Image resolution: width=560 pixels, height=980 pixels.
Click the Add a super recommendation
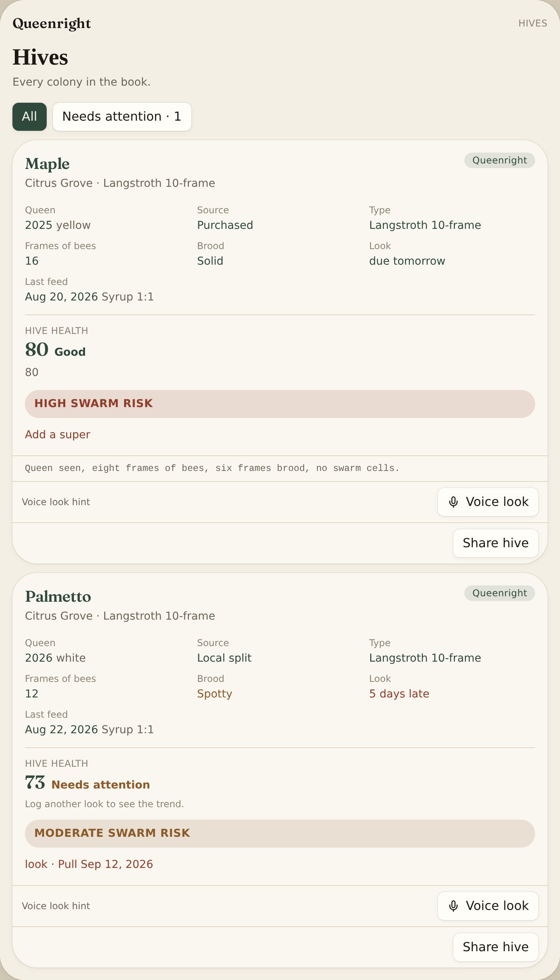[x=58, y=434]
